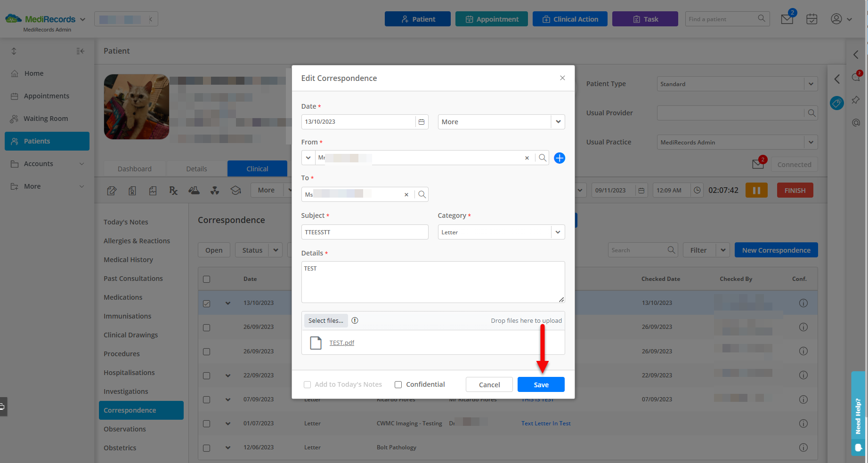Open the mail inbox icon in header

(x=787, y=19)
